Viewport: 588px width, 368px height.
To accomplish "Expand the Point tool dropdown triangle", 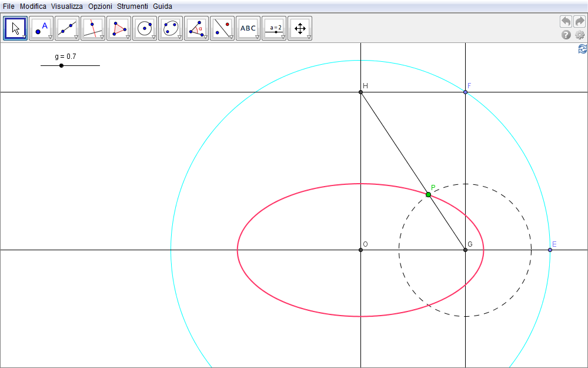I will 50,37.
